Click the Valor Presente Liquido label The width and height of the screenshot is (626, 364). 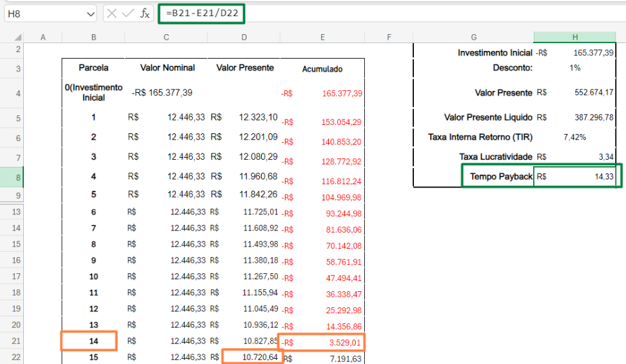click(x=488, y=117)
